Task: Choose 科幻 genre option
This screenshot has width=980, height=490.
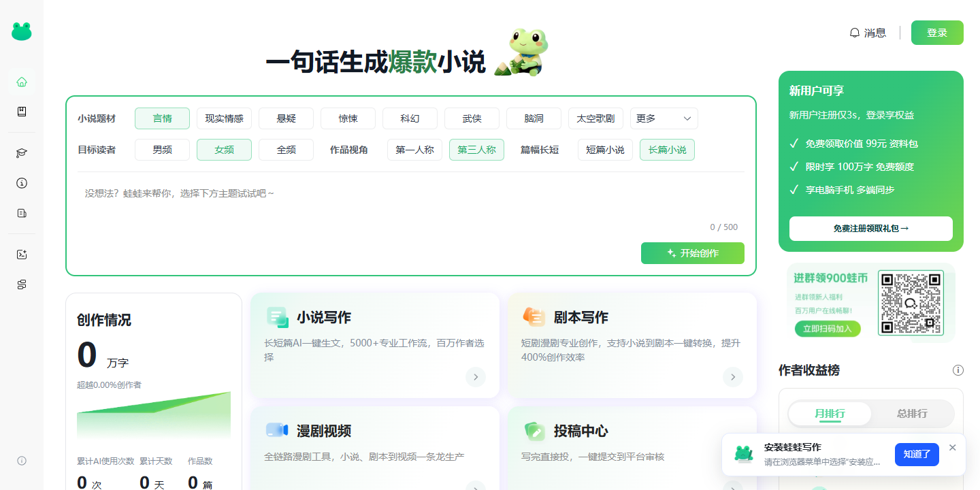Action: (410, 118)
